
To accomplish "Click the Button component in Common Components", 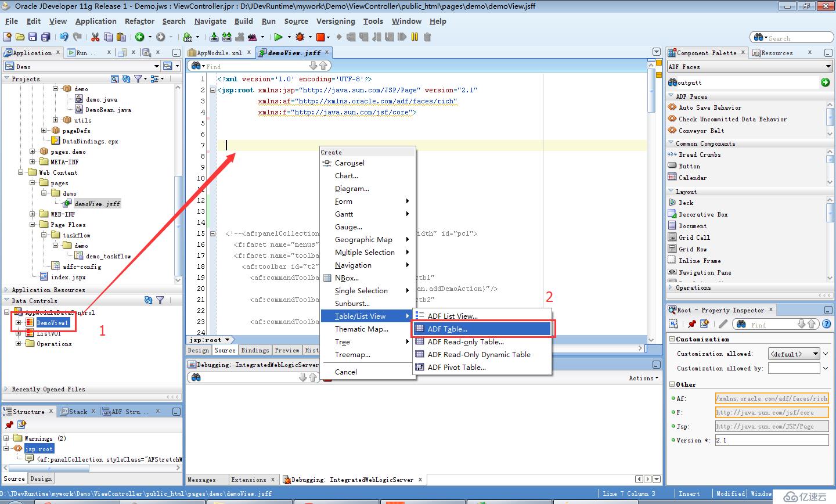I will [689, 166].
